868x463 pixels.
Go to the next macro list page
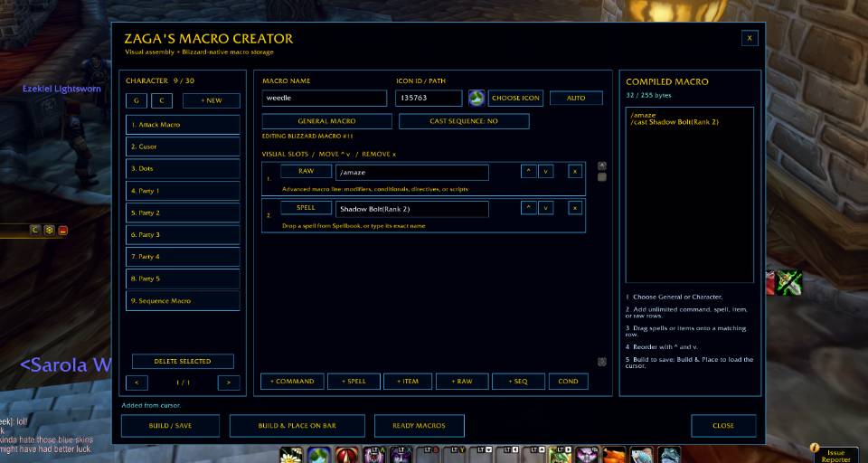point(229,383)
